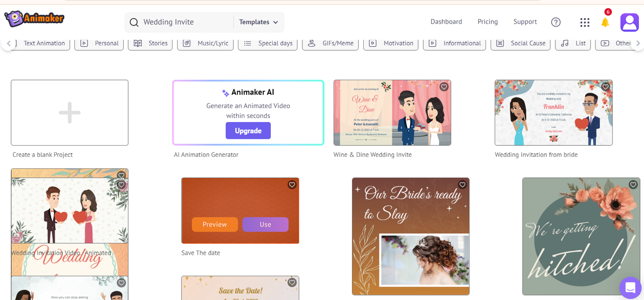Open the Support link
Image resolution: width=644 pixels, height=300 pixels.
525,22
